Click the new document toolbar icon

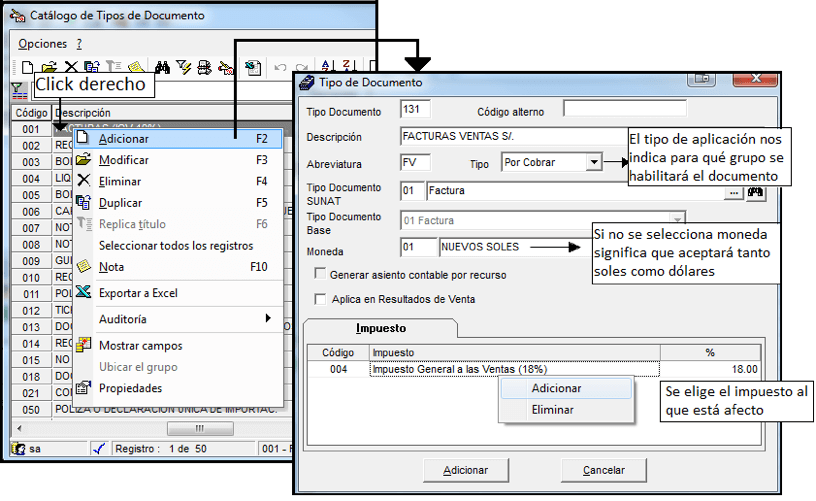coord(28,67)
